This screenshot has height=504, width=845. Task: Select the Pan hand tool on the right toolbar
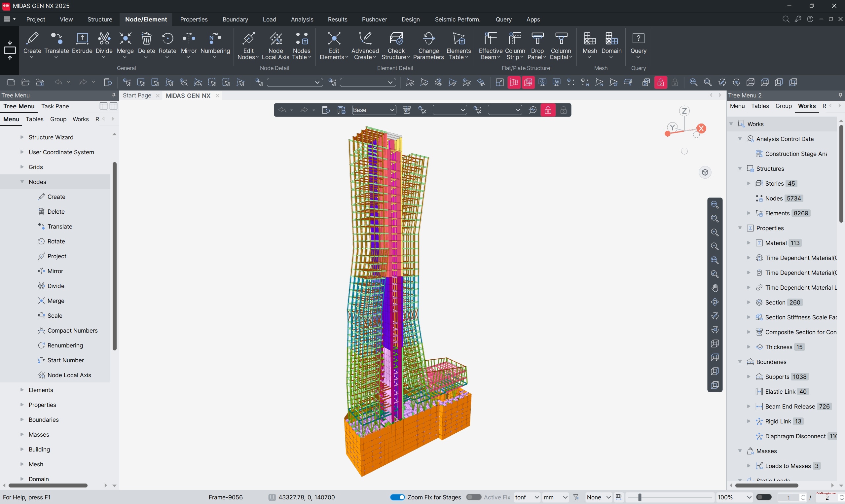point(714,288)
